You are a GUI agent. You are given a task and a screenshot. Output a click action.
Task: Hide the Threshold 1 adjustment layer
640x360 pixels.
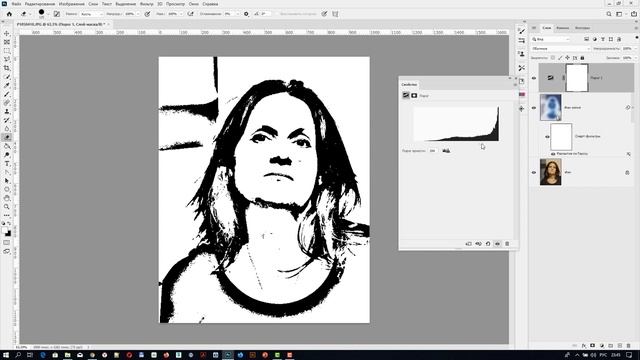coord(534,78)
